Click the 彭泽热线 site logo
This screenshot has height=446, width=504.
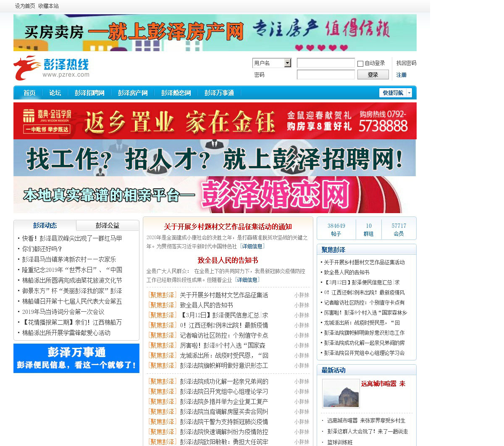pos(51,68)
